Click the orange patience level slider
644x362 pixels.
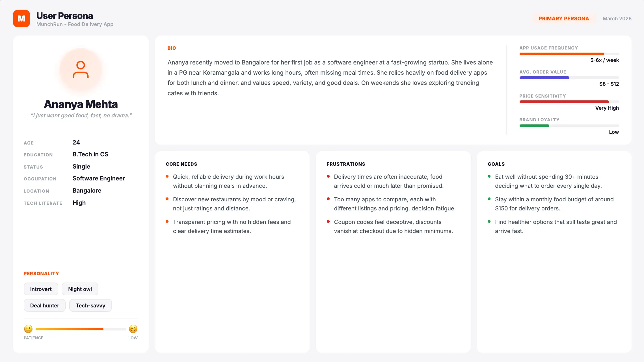pyautogui.click(x=81, y=329)
